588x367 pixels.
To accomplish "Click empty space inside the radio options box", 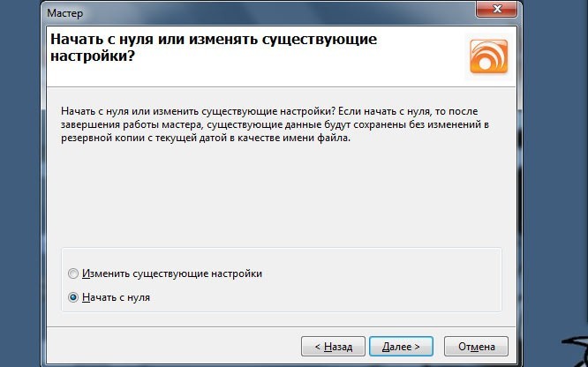I will pos(371,287).
